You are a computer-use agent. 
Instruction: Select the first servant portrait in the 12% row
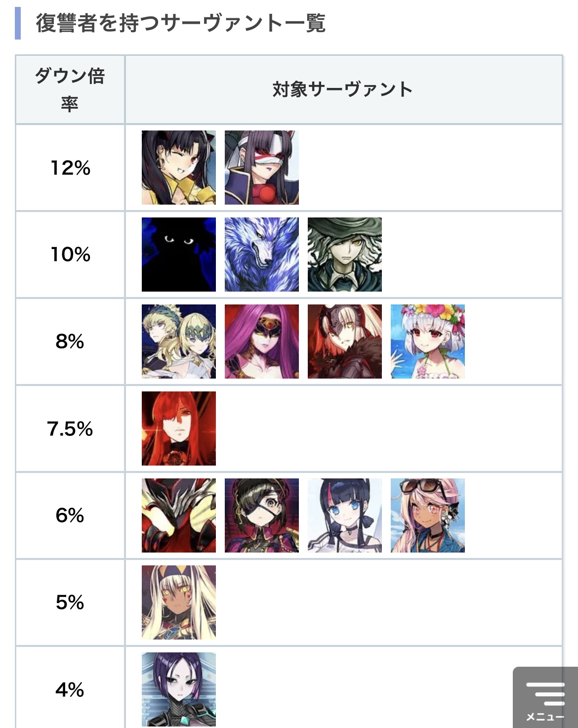(179, 168)
